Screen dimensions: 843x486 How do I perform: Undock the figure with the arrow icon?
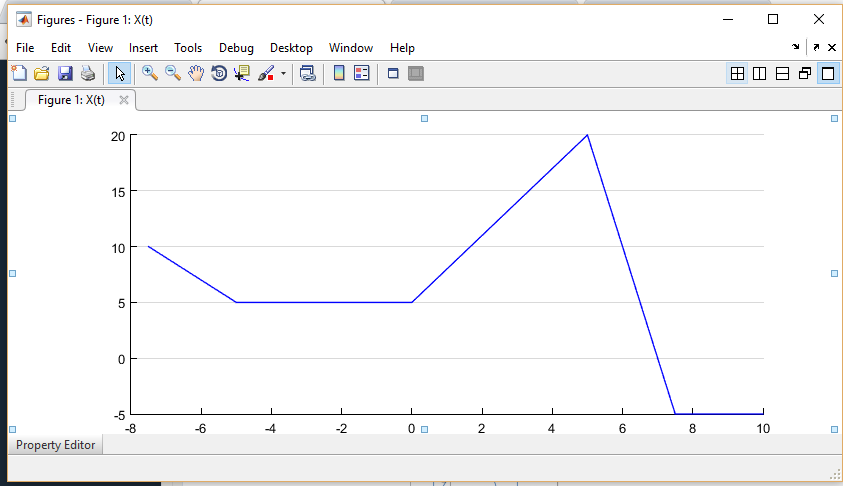pos(816,47)
